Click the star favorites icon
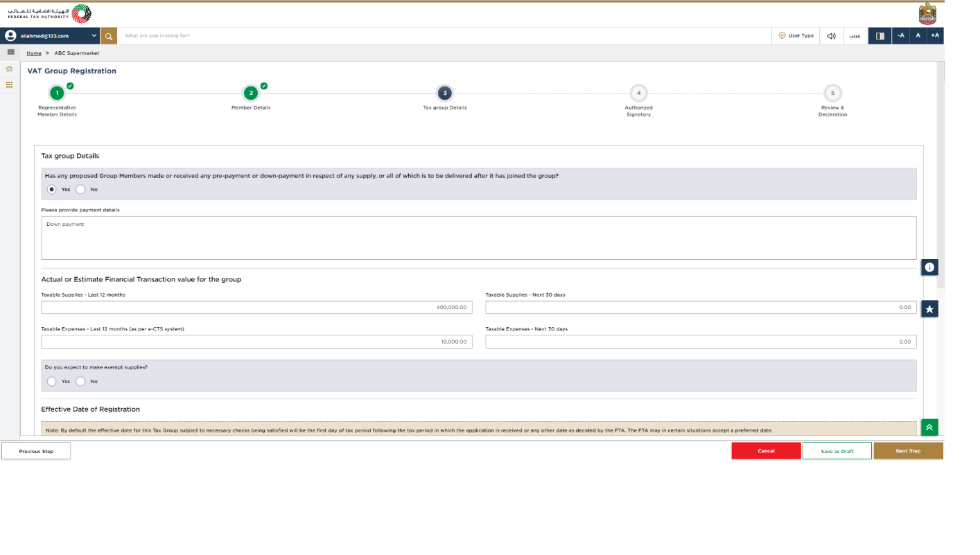Image resolution: width=980 pixels, height=555 pixels. 929,308
